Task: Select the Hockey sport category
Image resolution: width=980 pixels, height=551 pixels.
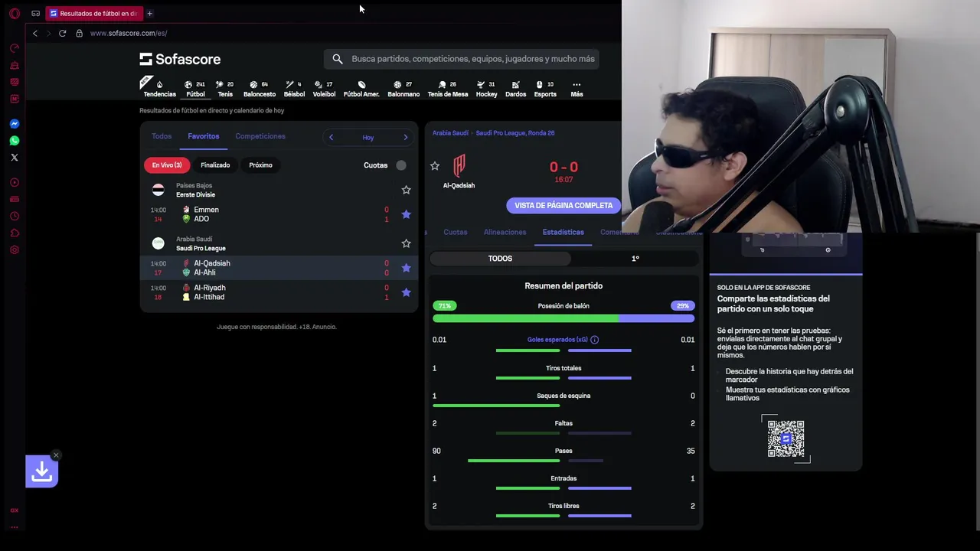Action: [486, 89]
